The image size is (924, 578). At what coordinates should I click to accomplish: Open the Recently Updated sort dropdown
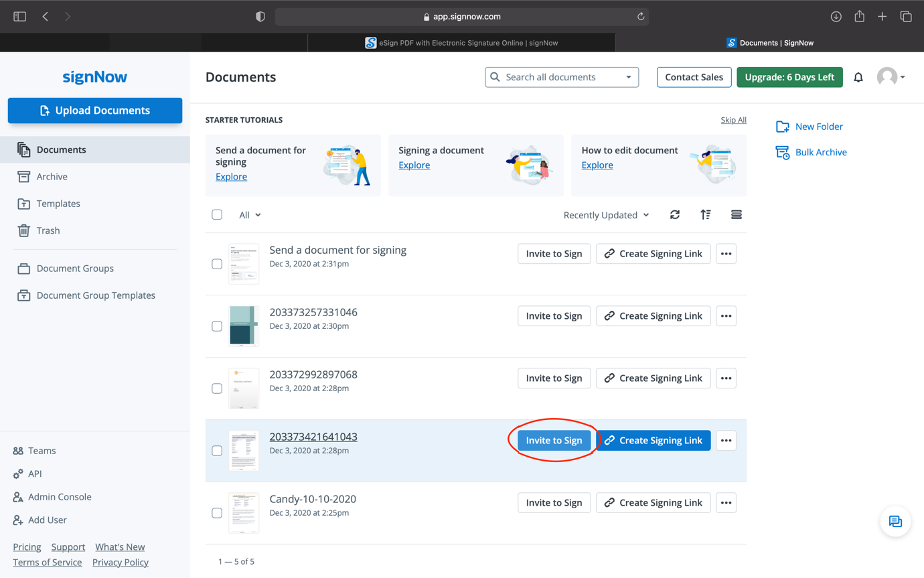pyautogui.click(x=606, y=215)
